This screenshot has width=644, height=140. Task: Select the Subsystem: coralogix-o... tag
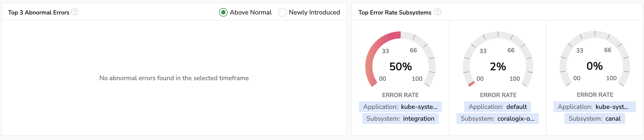pyautogui.click(x=498, y=119)
